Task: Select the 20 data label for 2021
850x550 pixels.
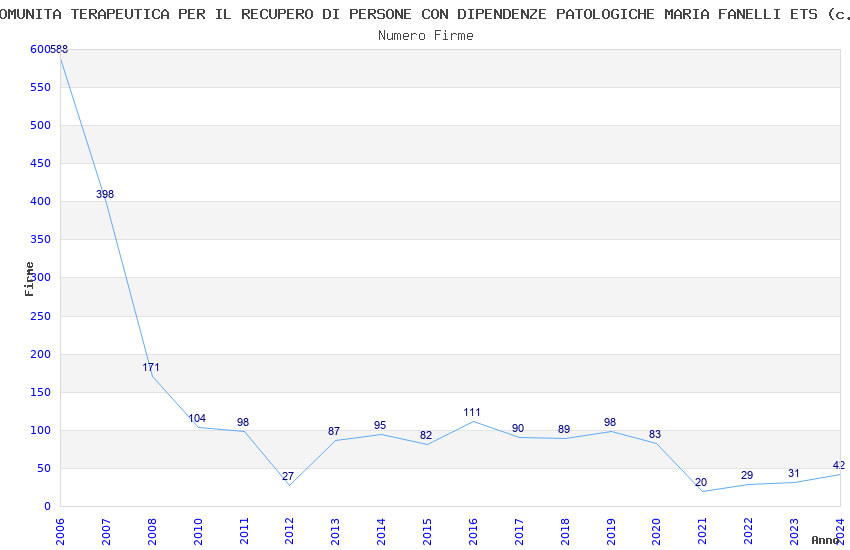Action: tap(701, 482)
